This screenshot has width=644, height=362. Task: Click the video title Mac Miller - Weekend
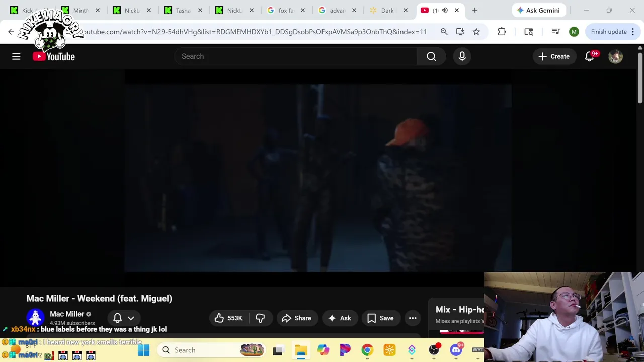pos(99,298)
